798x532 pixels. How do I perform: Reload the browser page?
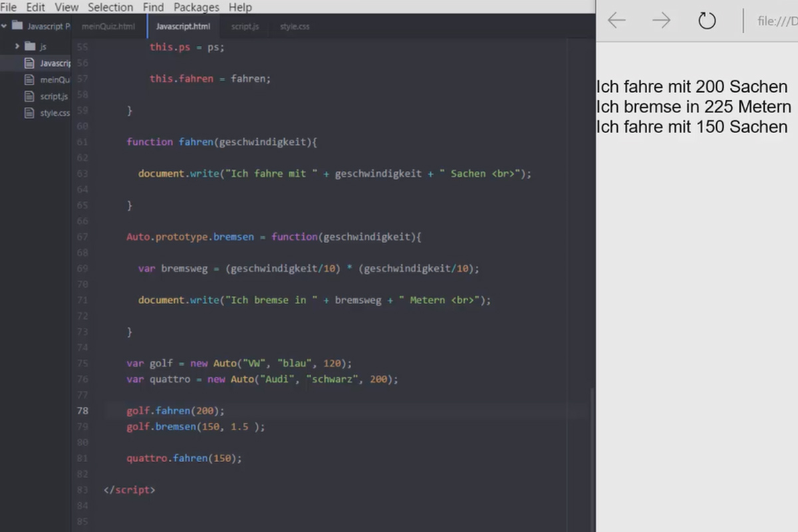click(707, 21)
